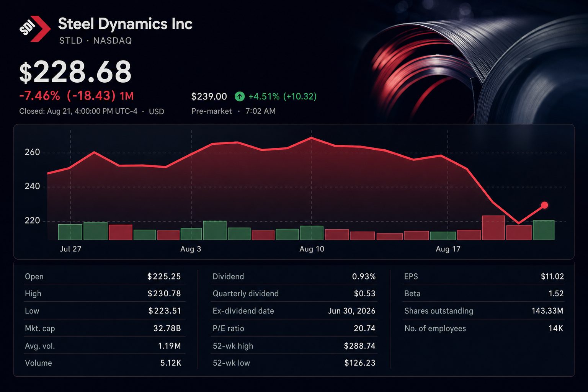Image resolution: width=588 pixels, height=392 pixels.
Task: Select the 'STLD · NASDAQ' ticker line
Action: pos(96,41)
